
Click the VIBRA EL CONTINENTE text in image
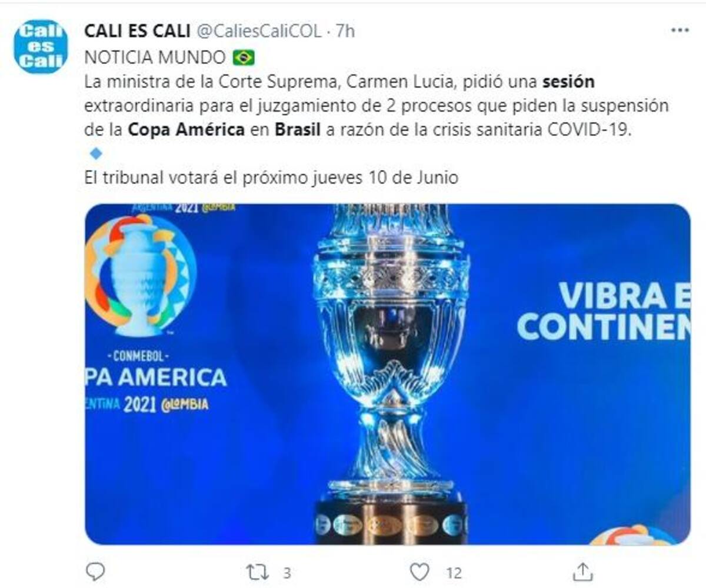604,312
